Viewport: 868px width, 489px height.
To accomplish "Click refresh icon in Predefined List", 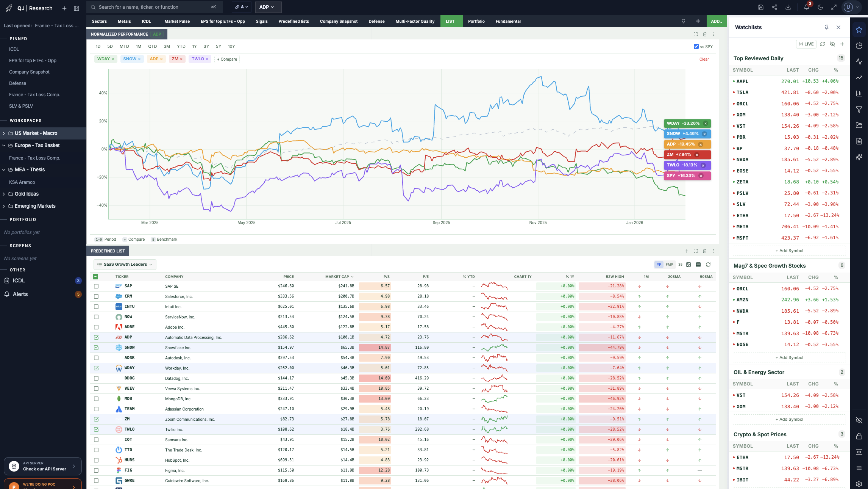I will (x=708, y=265).
